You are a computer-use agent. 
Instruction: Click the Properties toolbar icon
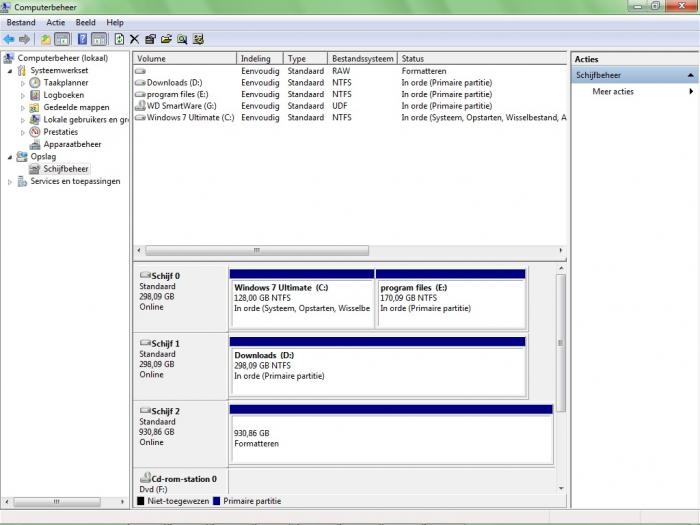coord(150,39)
